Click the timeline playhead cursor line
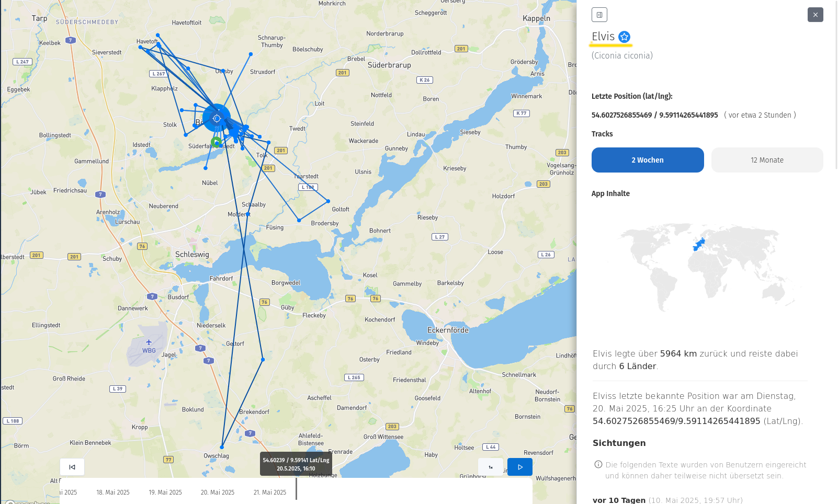The width and height of the screenshot is (838, 504). 296,489
